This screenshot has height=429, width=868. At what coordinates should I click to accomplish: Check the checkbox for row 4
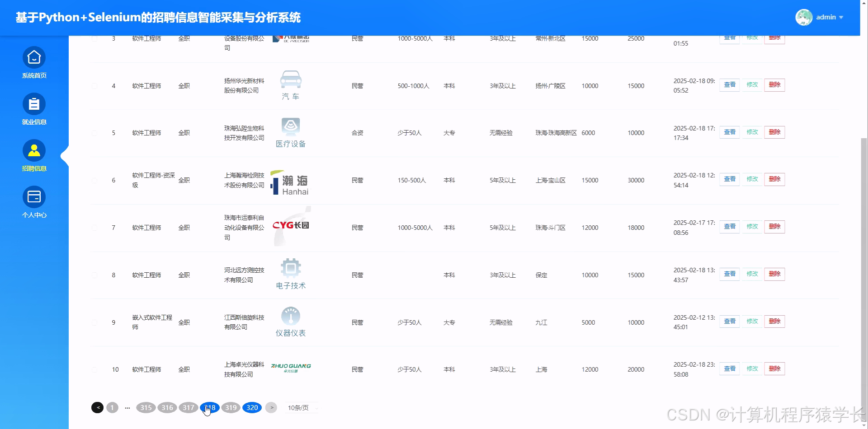94,86
